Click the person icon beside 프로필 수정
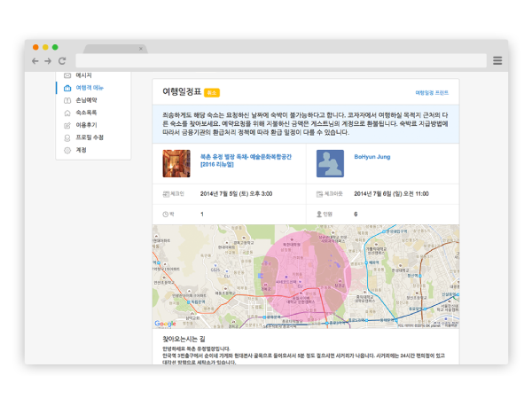Screen dimensions: 532x399 pyautogui.click(x=67, y=137)
